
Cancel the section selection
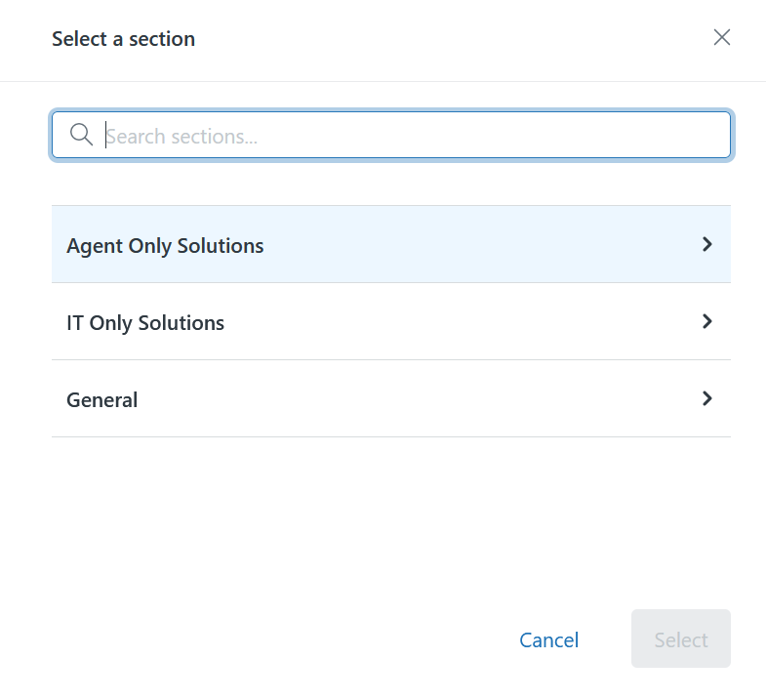pos(548,639)
